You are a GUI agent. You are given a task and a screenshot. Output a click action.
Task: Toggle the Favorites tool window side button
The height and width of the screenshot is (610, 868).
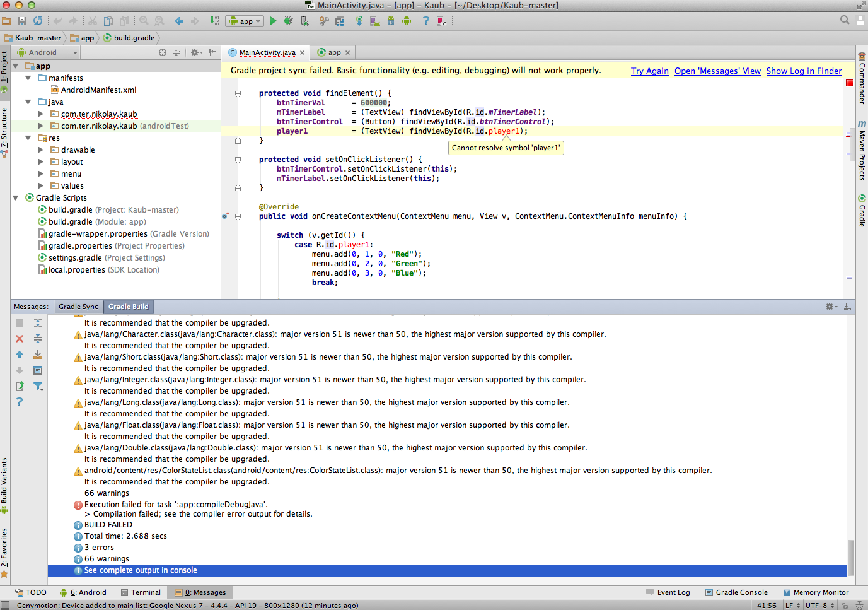coord(4,553)
